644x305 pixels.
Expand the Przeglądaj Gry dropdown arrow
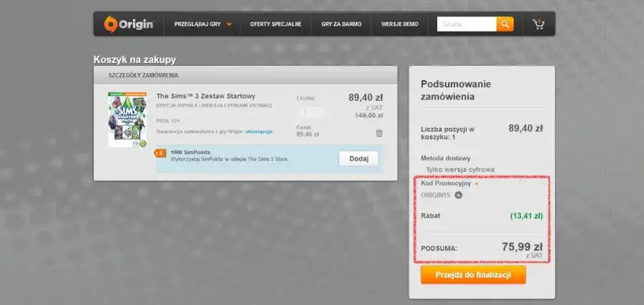pyautogui.click(x=229, y=24)
